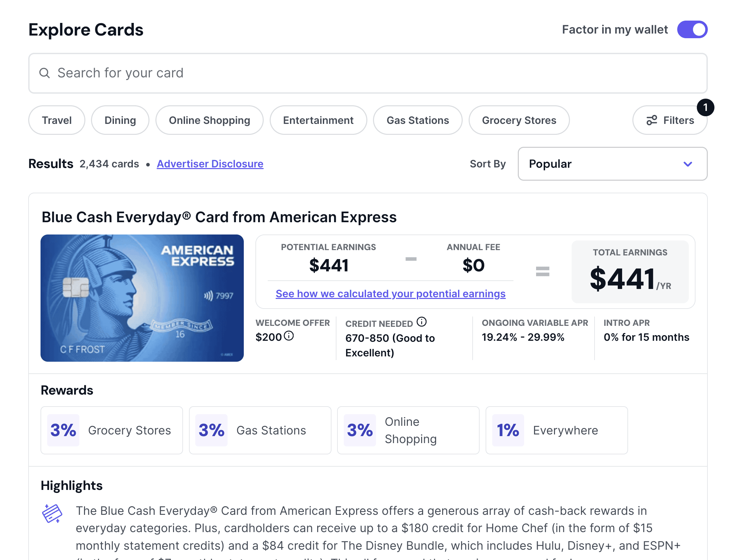Screen dimensions: 742x560
Task: Click the Sort By dropdown chevron
Action: (x=688, y=164)
